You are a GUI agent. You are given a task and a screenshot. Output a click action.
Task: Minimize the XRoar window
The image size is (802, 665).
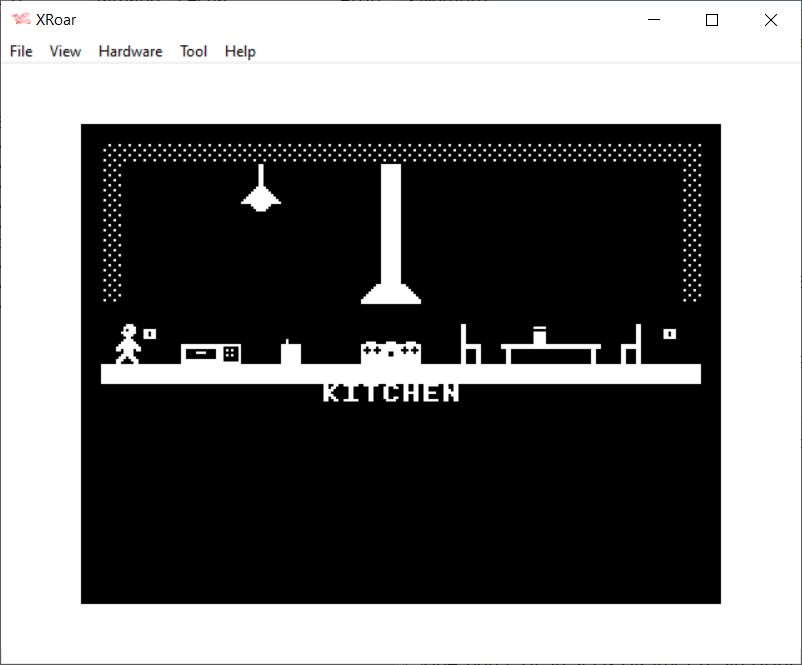tap(654, 20)
